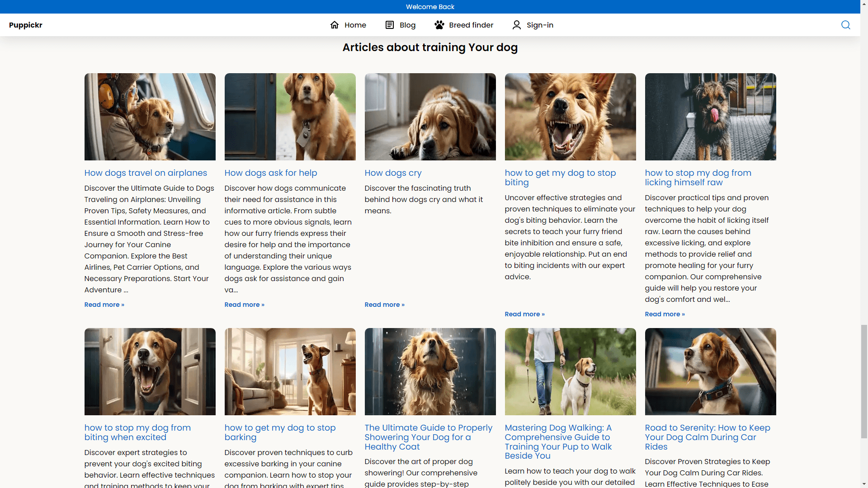868x488 pixels.
Task: Open the Breed finder menu item
Action: coord(471,25)
